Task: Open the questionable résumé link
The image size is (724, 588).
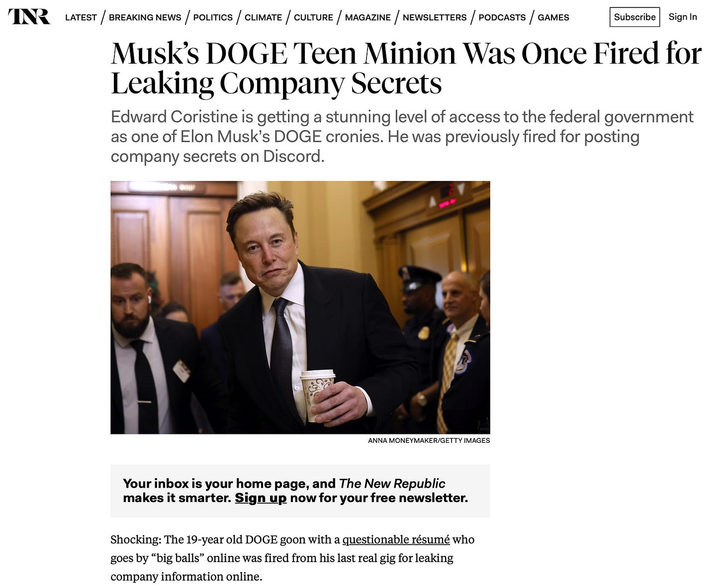Action: (x=396, y=539)
